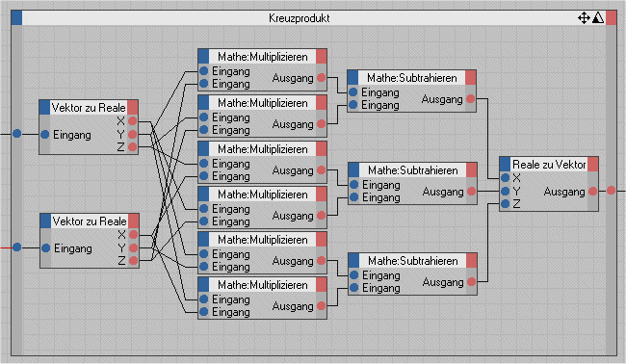
Task: Click the red output corner of Kreuzprodukt group
Action: [611, 18]
